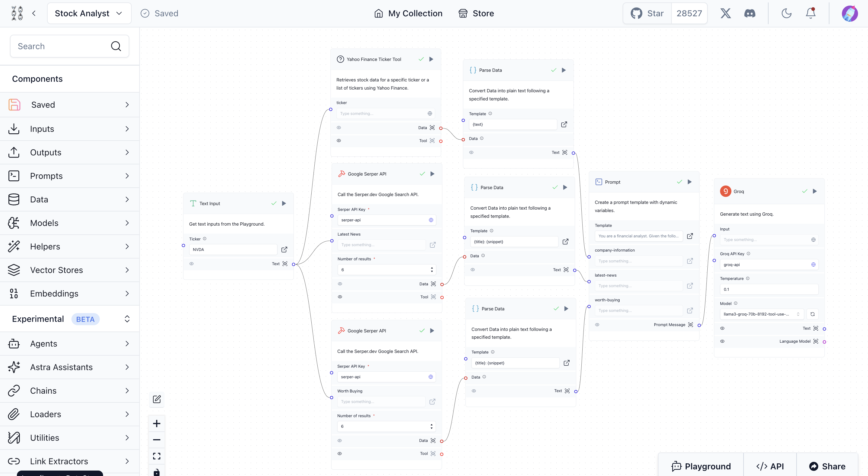Toggle visibility of Latest News Serper Data output
Image resolution: width=868 pixels, height=476 pixels.
pyautogui.click(x=340, y=284)
